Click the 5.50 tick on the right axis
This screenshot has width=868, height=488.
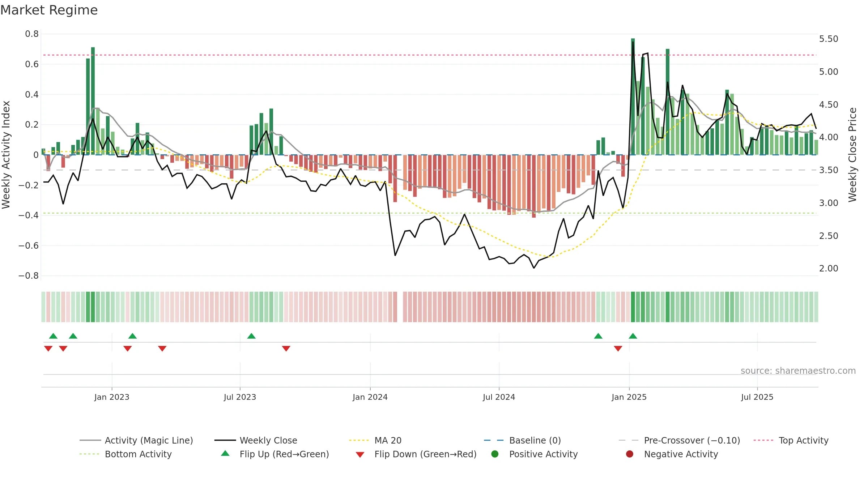click(829, 39)
